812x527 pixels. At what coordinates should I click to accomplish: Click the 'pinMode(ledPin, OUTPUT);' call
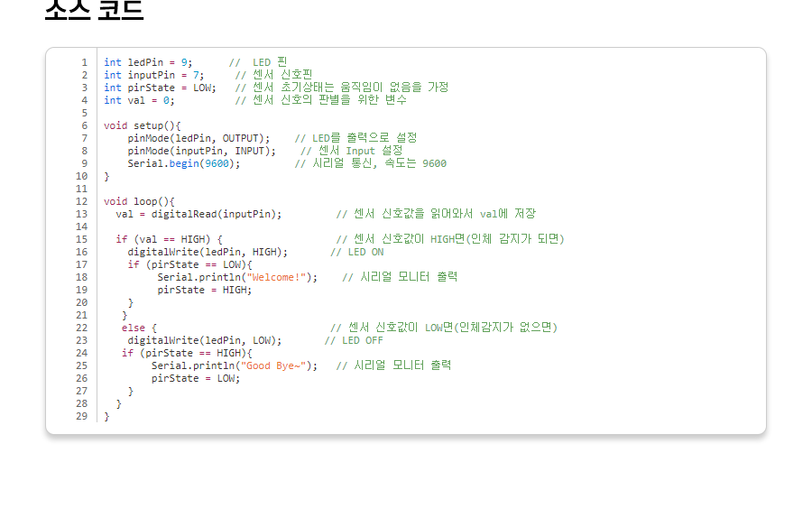[198, 138]
